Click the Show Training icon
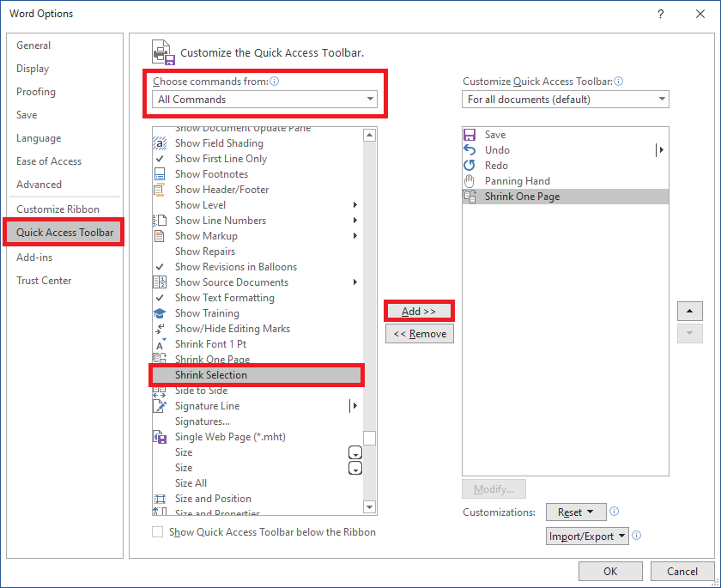721x588 pixels. [x=159, y=313]
